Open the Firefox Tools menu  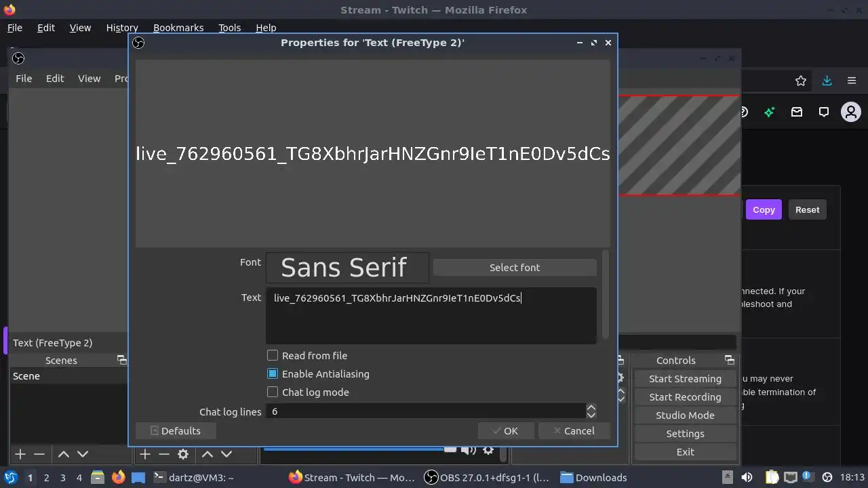229,28
